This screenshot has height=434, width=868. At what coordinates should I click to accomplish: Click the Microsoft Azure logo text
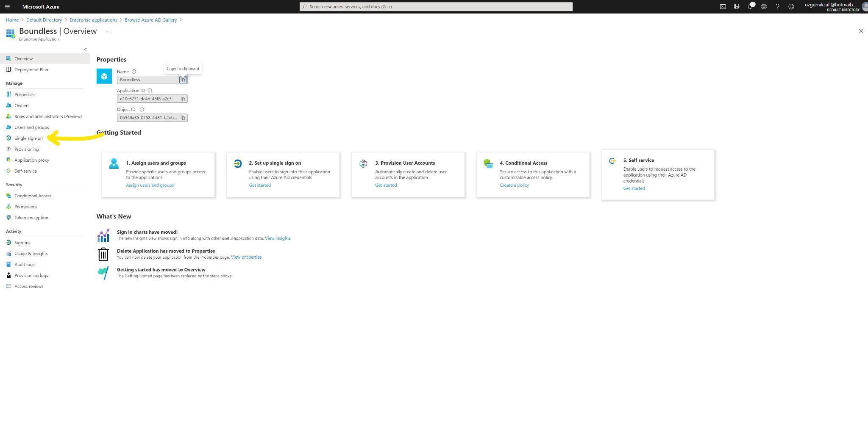41,7
